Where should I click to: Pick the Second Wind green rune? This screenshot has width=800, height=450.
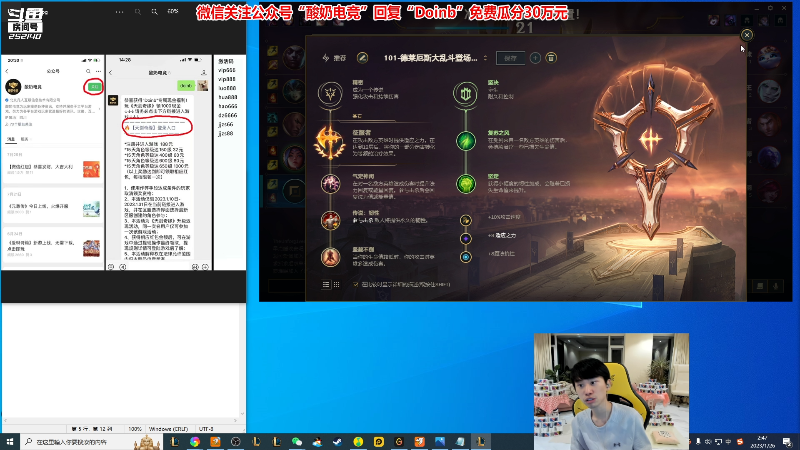[x=466, y=141]
